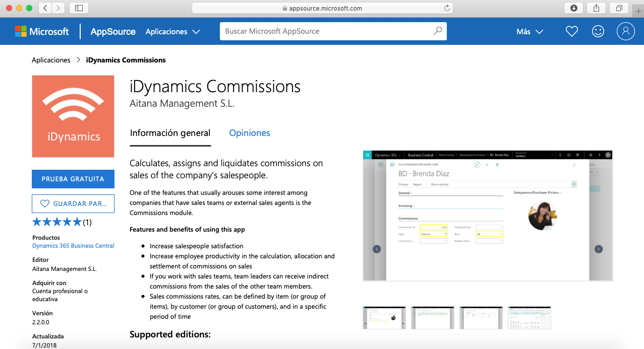Screen dimensions: 644x349
Task: Navigate to Aplicaciones breadcrumb
Action: pyautogui.click(x=51, y=60)
